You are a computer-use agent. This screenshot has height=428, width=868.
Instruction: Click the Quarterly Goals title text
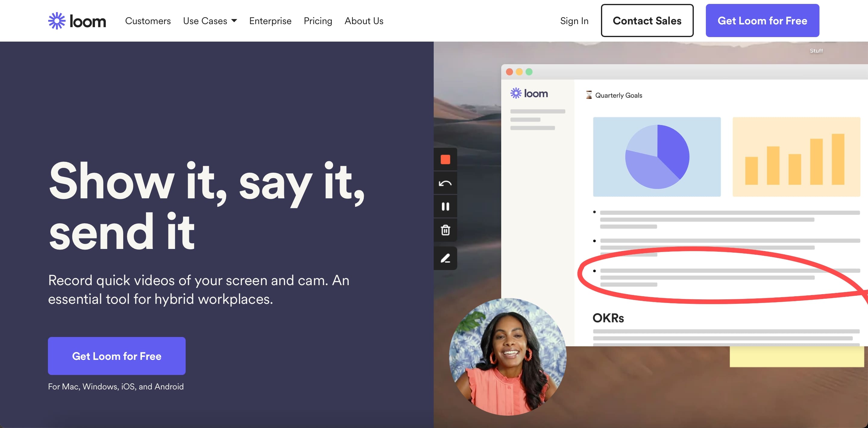click(619, 95)
